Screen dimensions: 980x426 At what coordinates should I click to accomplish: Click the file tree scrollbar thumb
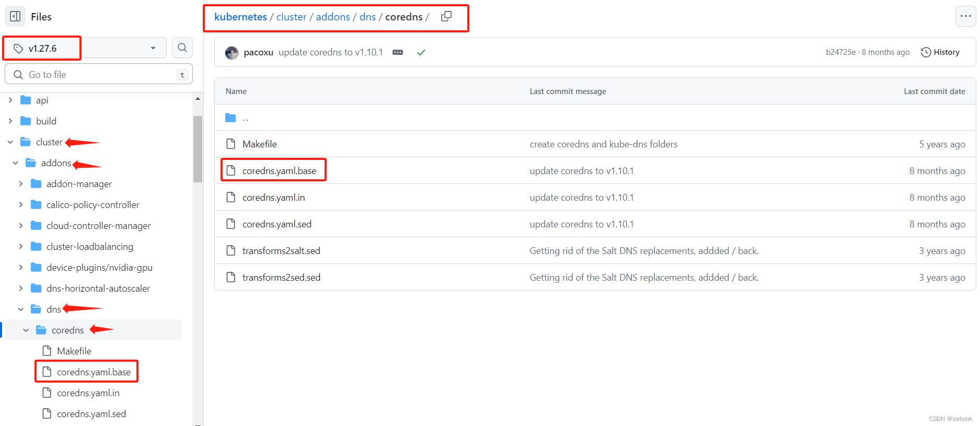pyautogui.click(x=198, y=149)
